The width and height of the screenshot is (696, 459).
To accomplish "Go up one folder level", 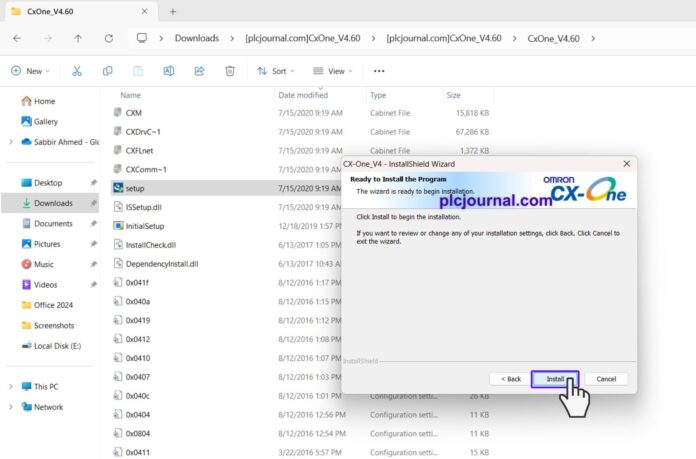I will point(78,39).
